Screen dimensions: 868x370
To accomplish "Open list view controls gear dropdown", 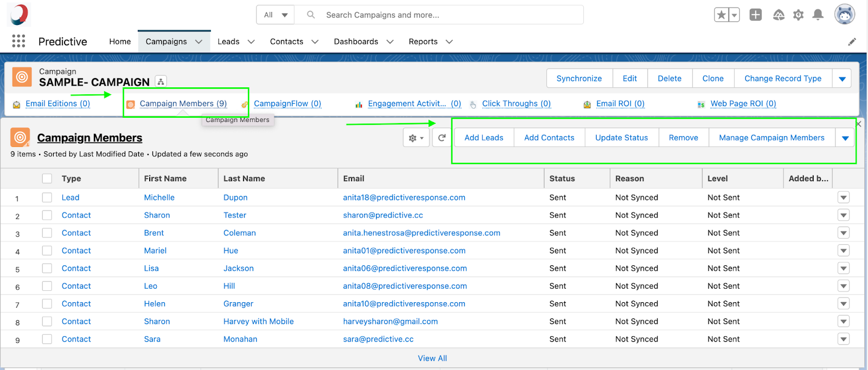I will 416,138.
